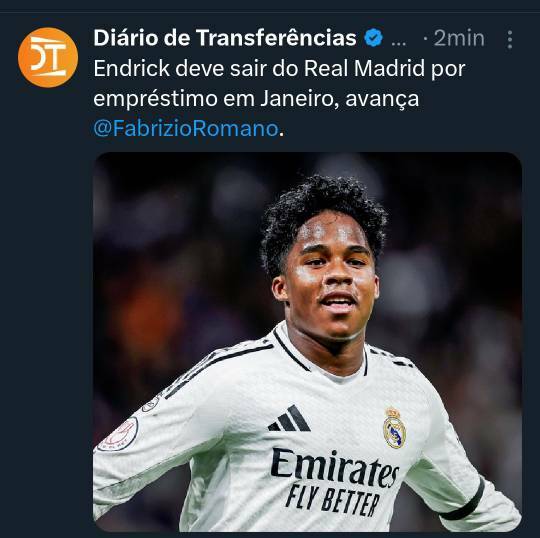This screenshot has width=540, height=538.
Task: Open the @FabrizioRomano mention link
Action: [186, 128]
